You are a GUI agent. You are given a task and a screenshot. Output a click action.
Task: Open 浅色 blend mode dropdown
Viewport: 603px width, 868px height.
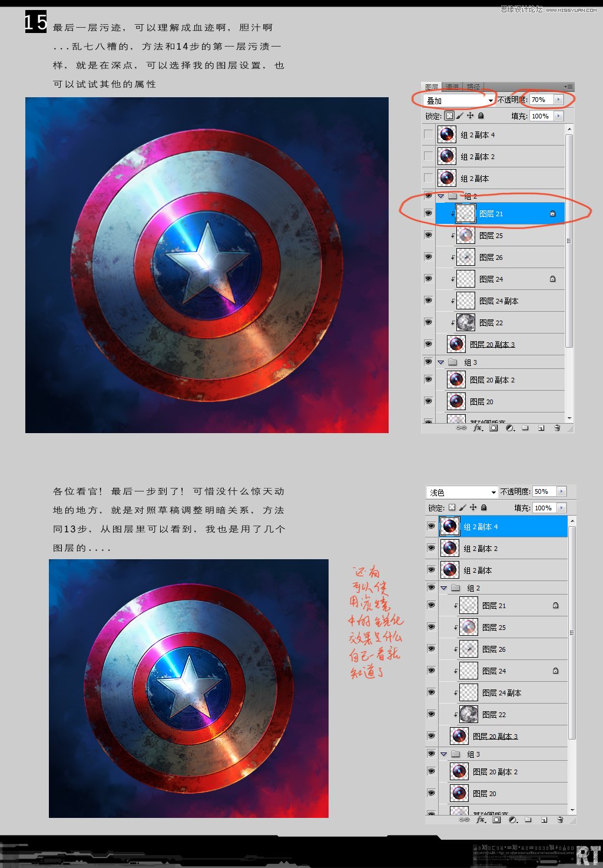pyautogui.click(x=462, y=492)
